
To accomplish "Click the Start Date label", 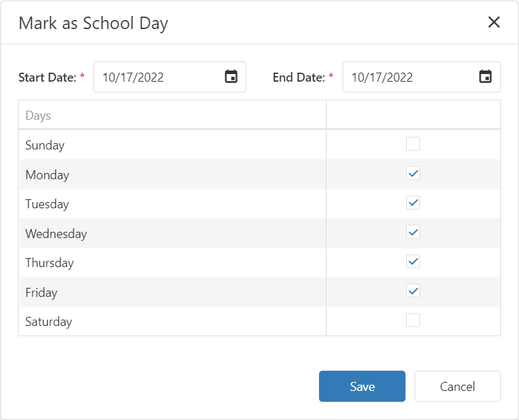I will [x=47, y=77].
